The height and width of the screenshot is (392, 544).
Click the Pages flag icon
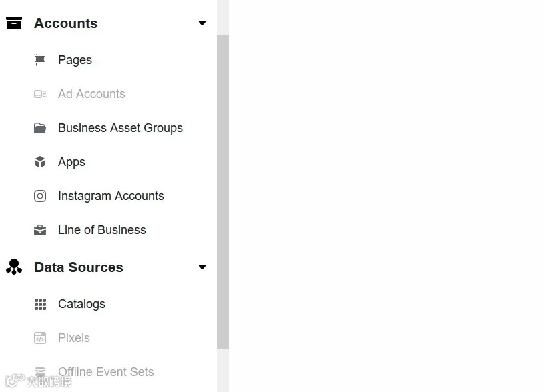click(x=40, y=60)
